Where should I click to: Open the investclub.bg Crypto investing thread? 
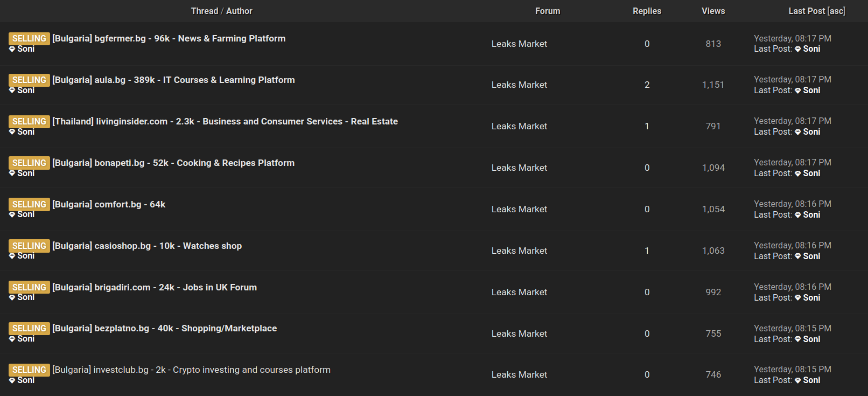click(x=191, y=370)
